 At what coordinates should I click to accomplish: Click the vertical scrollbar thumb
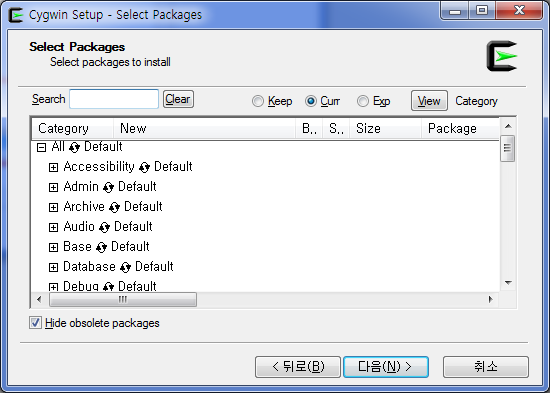(508, 148)
